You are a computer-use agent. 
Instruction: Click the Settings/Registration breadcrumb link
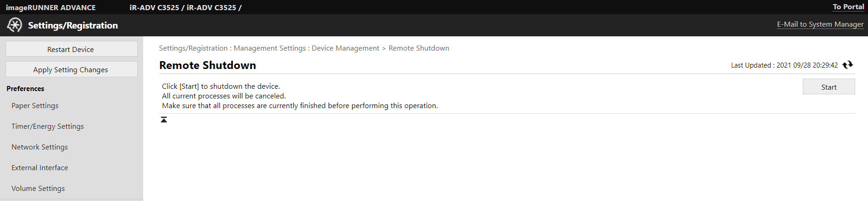coord(193,48)
